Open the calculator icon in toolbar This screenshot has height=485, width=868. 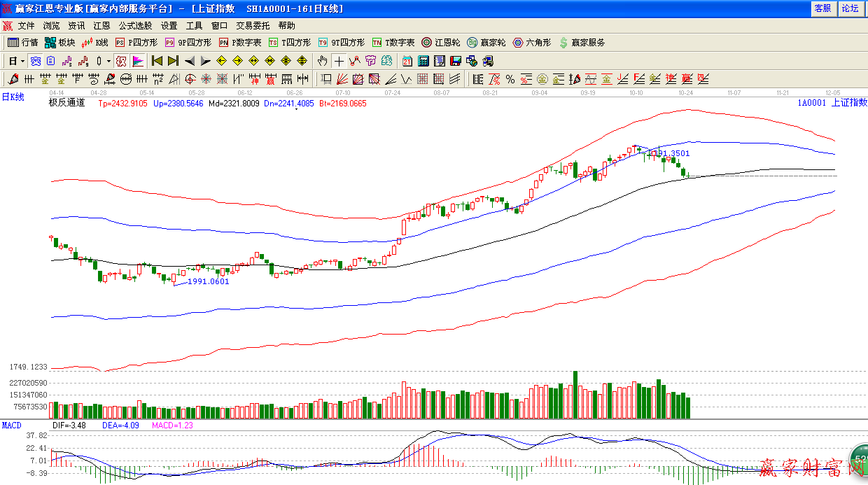(423, 61)
